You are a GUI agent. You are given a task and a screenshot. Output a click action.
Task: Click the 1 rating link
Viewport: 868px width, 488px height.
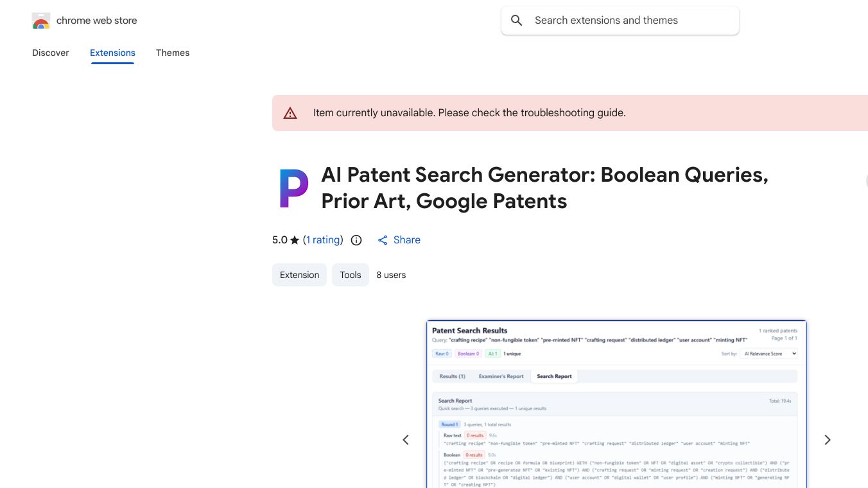click(323, 240)
